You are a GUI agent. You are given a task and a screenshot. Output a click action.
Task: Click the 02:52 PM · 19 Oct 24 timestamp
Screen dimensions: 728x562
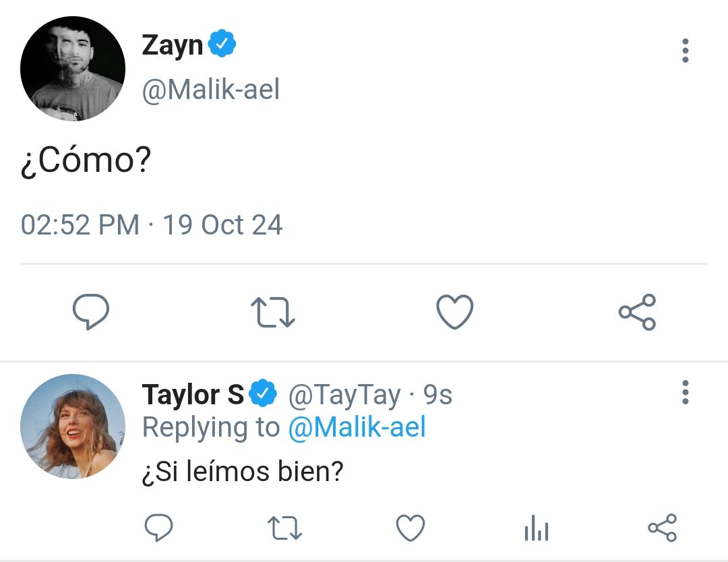pos(152,225)
